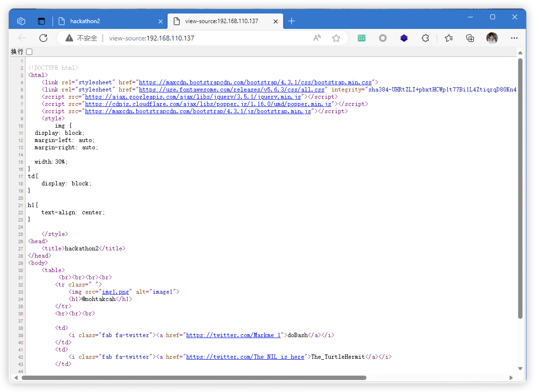Image resolution: width=535 pixels, height=392 pixels.
Task: Open the workspaces icon in tab bar
Action: coord(21,21)
